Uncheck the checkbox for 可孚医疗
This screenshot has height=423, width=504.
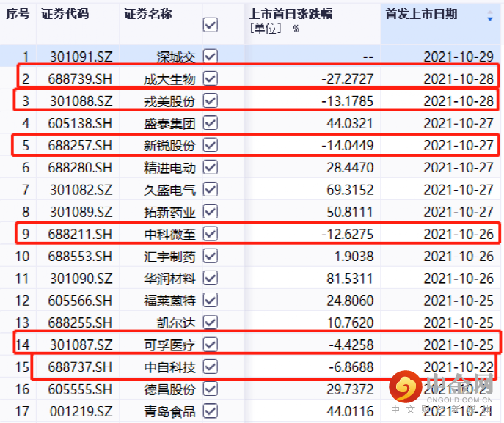point(211,345)
